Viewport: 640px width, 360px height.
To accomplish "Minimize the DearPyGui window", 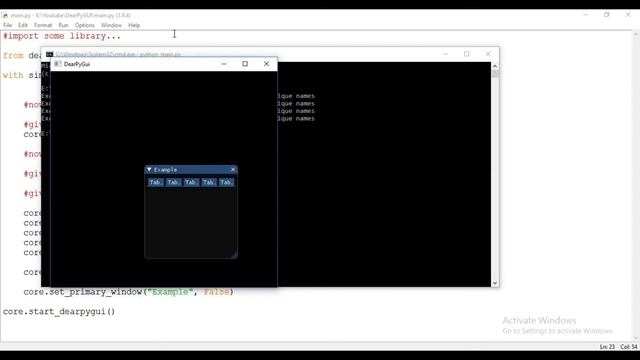I will click(x=224, y=64).
